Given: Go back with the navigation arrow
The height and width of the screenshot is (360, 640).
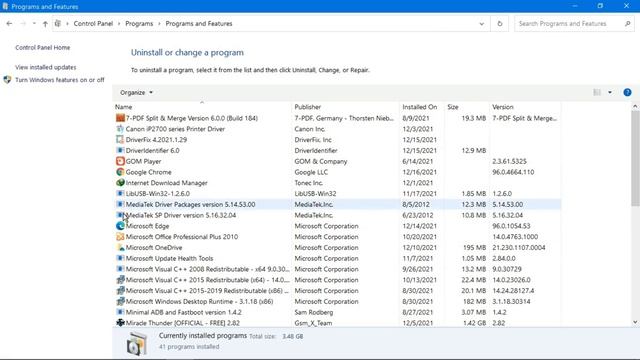Looking at the screenshot, I should coord(9,24).
